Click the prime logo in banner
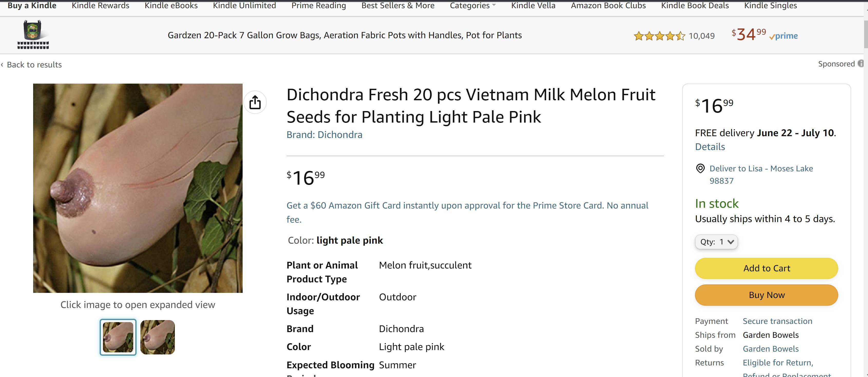This screenshot has height=377, width=868. tap(784, 36)
